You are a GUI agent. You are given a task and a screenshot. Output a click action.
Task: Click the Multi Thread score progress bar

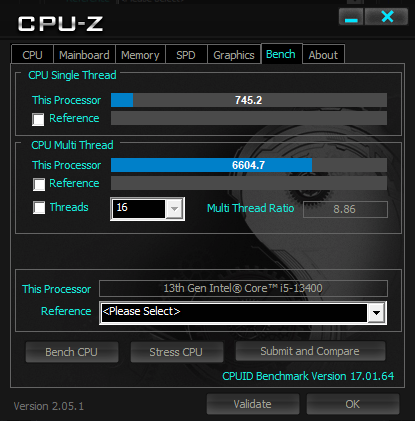click(x=249, y=165)
